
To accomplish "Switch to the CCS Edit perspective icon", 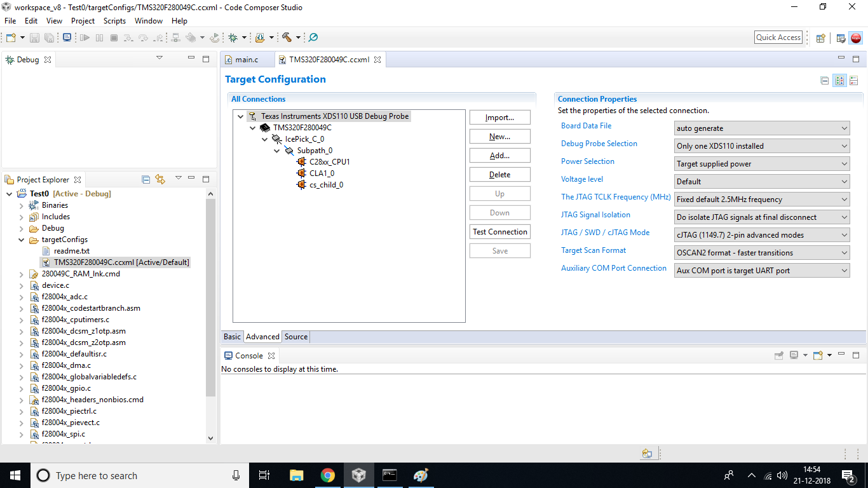I will [x=841, y=38].
